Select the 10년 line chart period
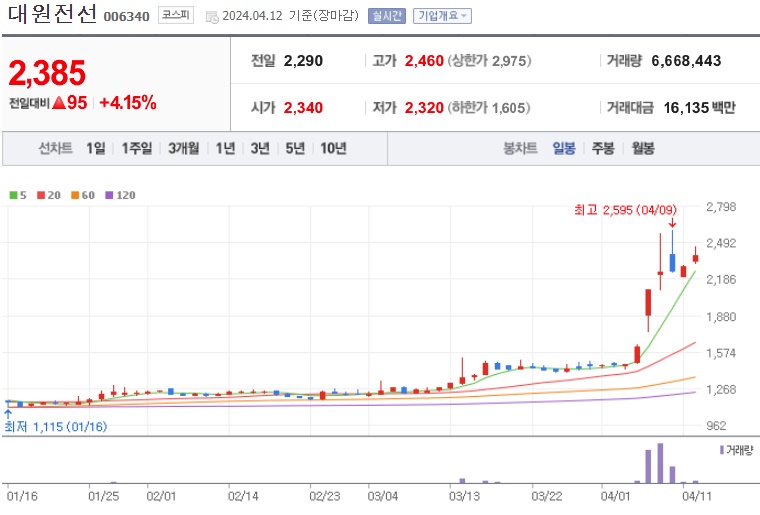760x515 pixels. click(333, 148)
